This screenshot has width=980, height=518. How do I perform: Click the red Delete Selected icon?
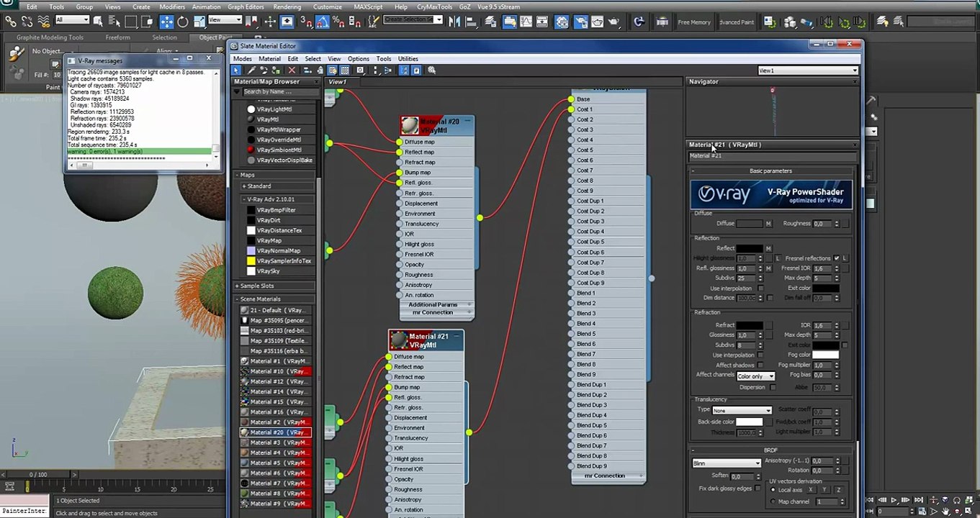pyautogui.click(x=292, y=71)
